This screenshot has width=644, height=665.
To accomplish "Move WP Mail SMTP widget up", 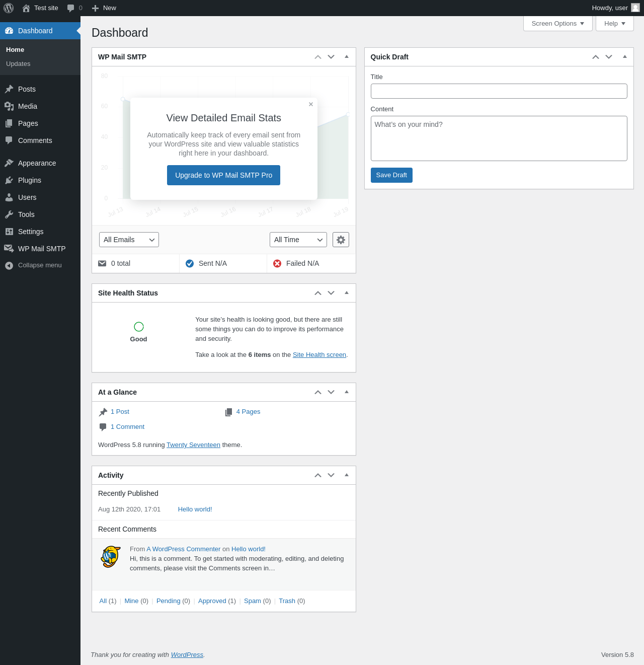I will point(318,57).
